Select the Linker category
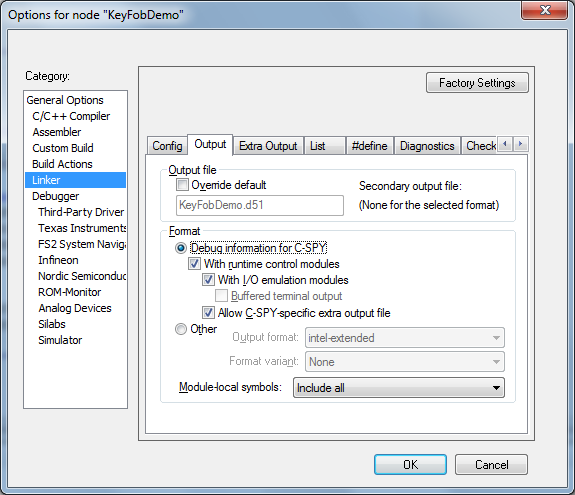 tap(76, 180)
